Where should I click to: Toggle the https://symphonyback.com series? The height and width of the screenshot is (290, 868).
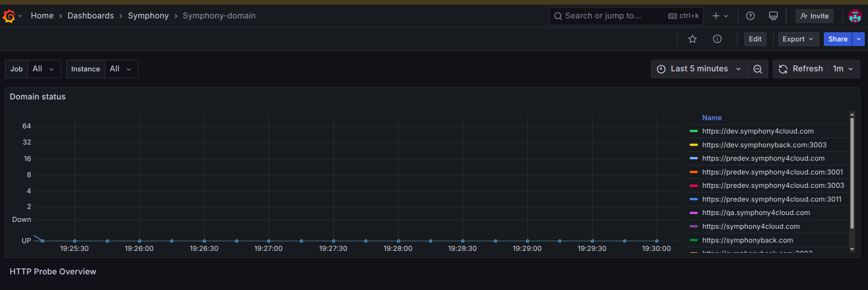(x=748, y=240)
